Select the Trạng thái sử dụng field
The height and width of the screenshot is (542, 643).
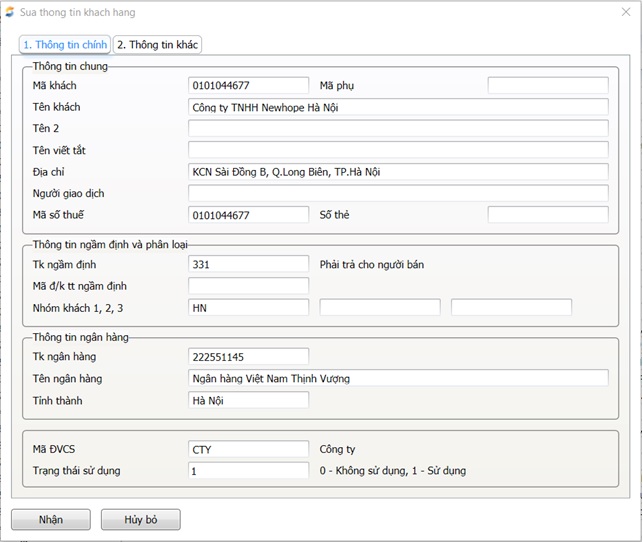[x=248, y=471]
